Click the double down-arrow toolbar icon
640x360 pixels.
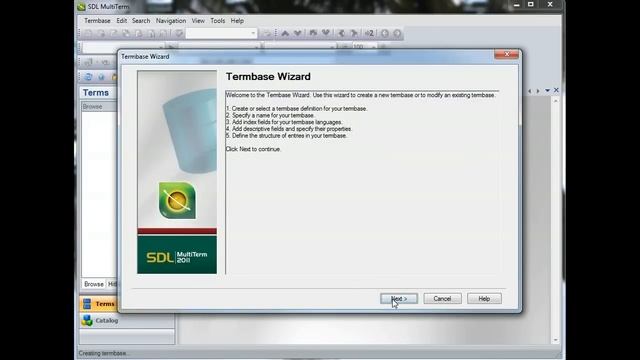[326, 33]
